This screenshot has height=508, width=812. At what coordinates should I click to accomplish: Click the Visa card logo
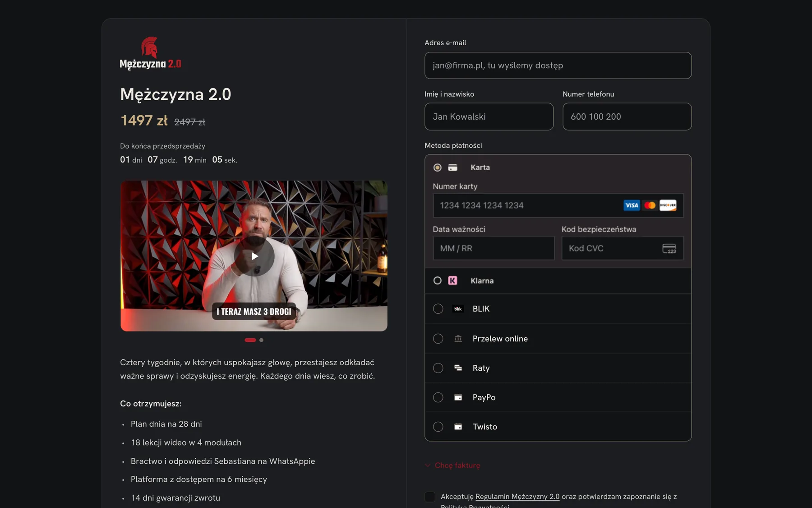[x=632, y=205]
